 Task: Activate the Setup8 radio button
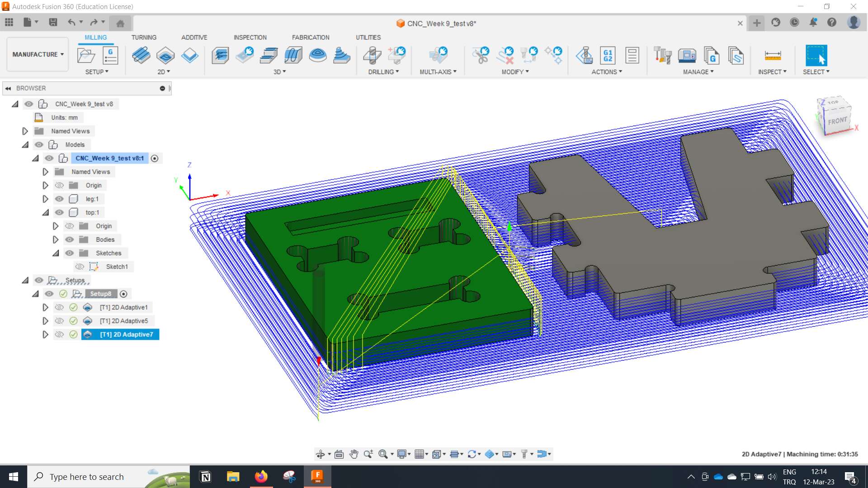point(123,294)
